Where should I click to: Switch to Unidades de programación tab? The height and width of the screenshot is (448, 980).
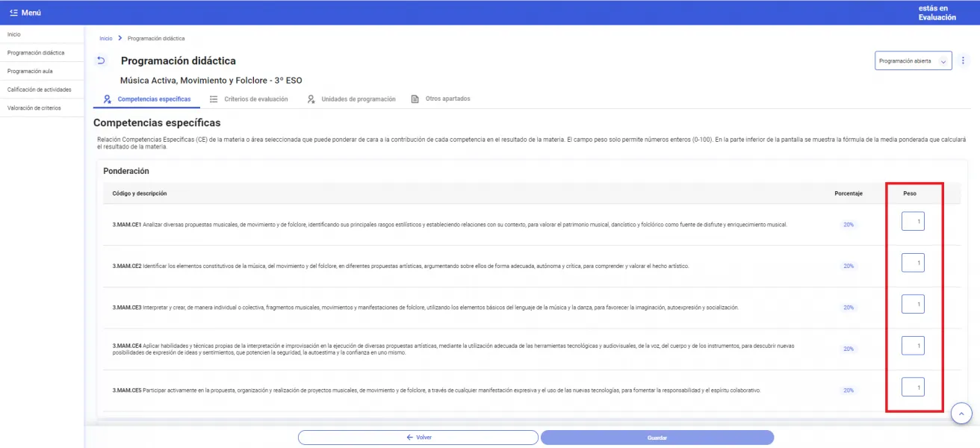[x=351, y=99]
